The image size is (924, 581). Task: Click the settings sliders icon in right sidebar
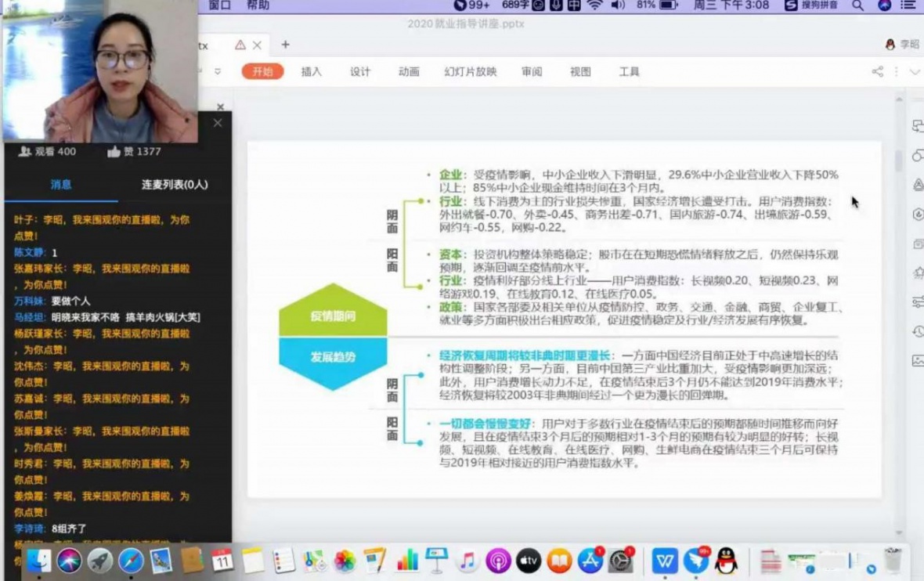point(918,302)
